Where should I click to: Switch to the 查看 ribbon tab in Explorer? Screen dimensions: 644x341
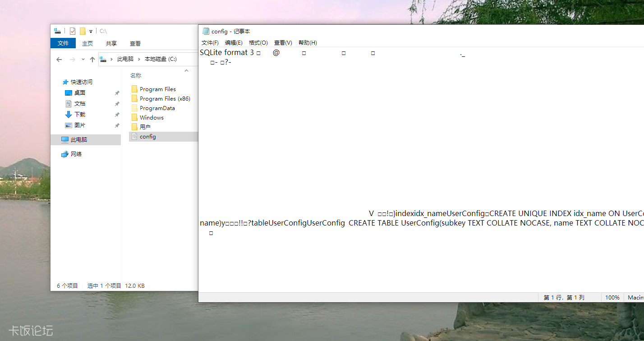click(x=135, y=43)
